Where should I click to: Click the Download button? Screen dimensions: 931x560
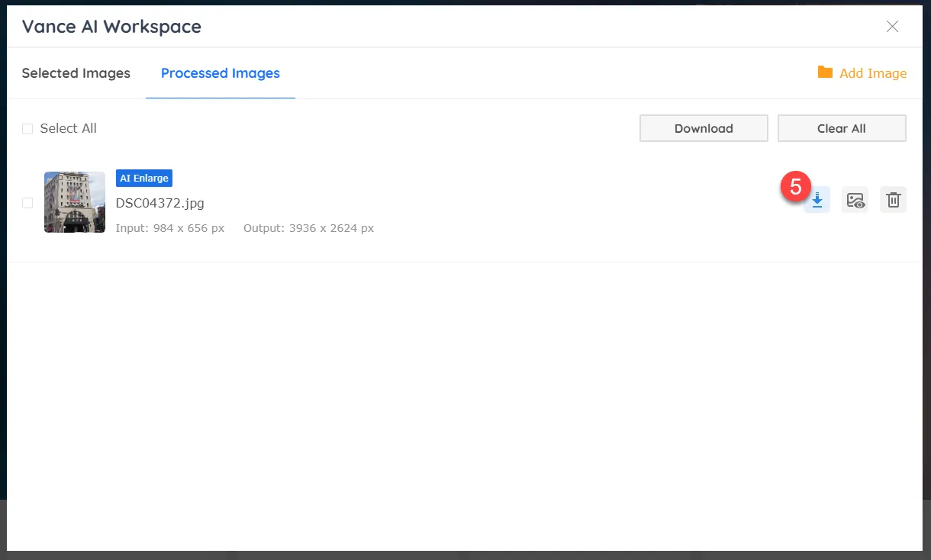(x=704, y=128)
